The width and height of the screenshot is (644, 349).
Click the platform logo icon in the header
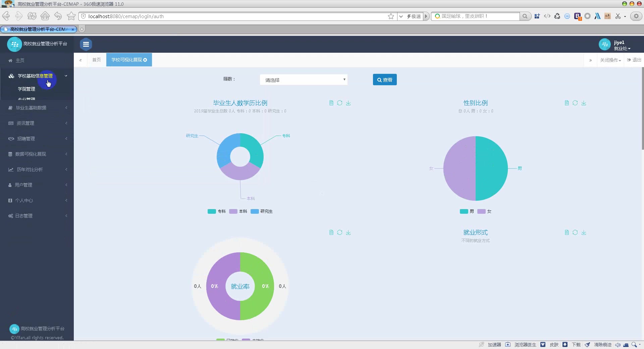tap(14, 44)
